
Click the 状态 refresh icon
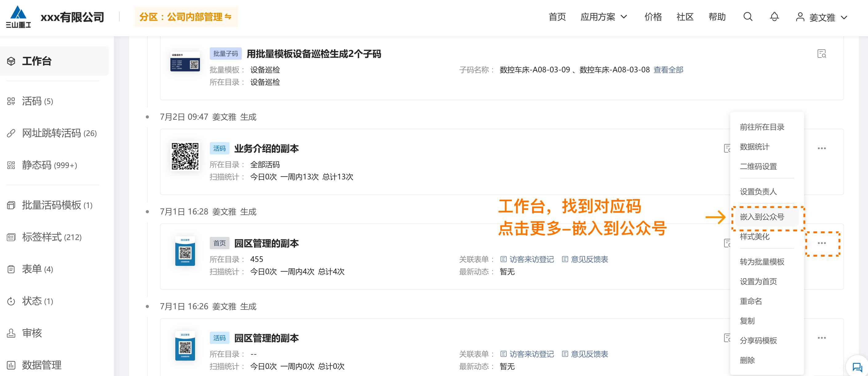[x=11, y=301]
